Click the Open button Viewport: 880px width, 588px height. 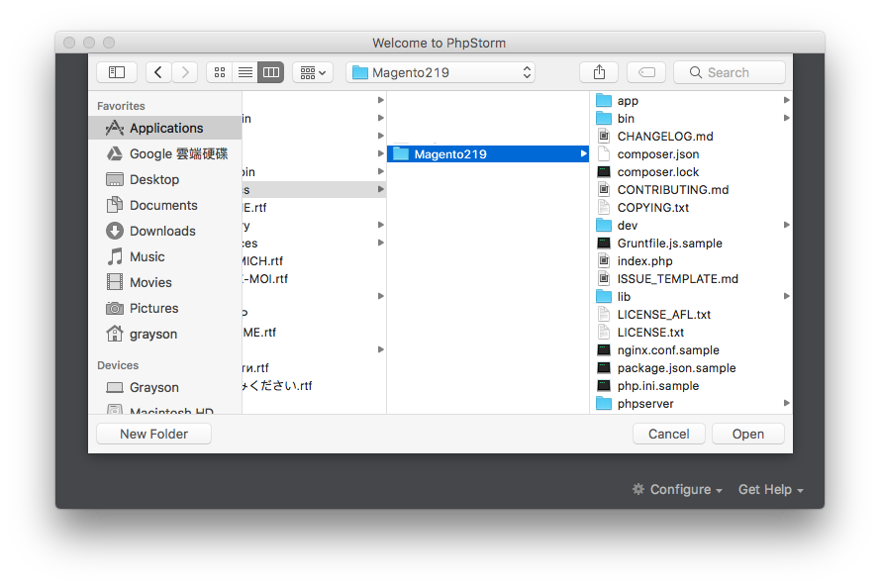pos(747,434)
